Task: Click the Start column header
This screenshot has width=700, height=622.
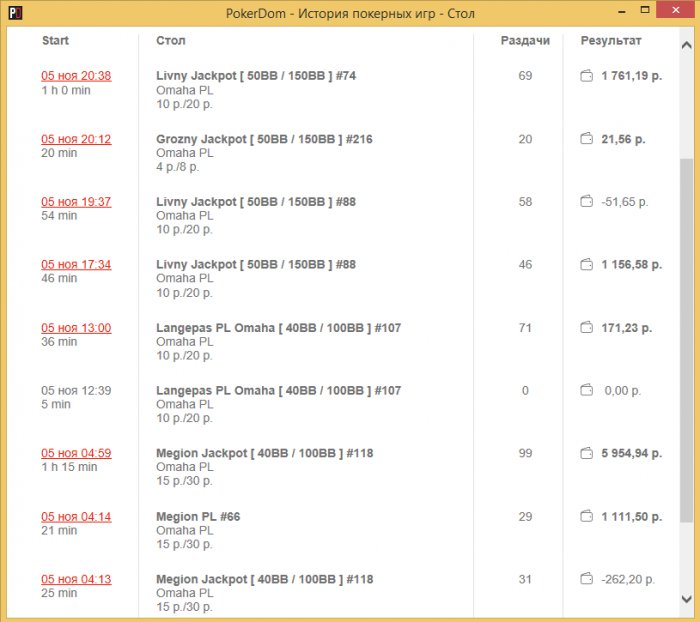Action: click(x=55, y=41)
